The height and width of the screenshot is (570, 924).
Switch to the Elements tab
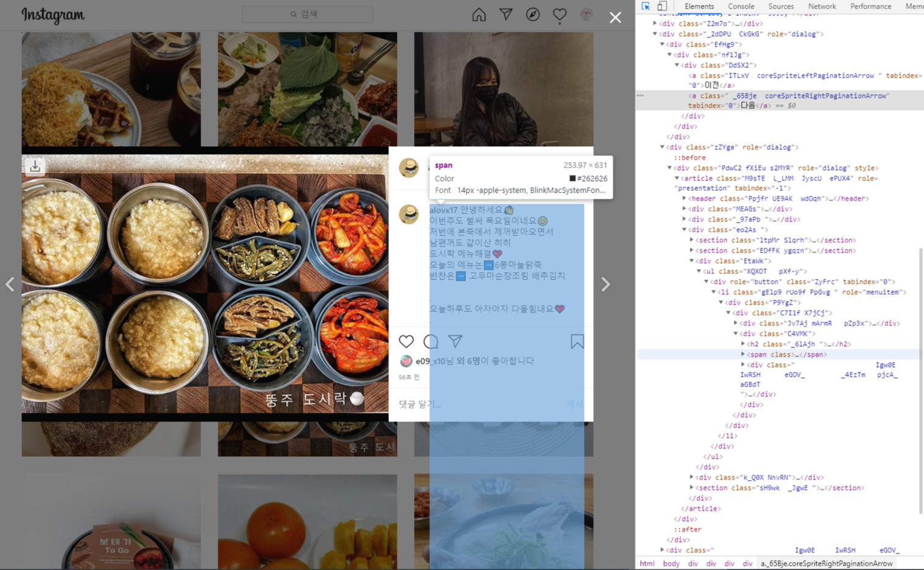699,6
